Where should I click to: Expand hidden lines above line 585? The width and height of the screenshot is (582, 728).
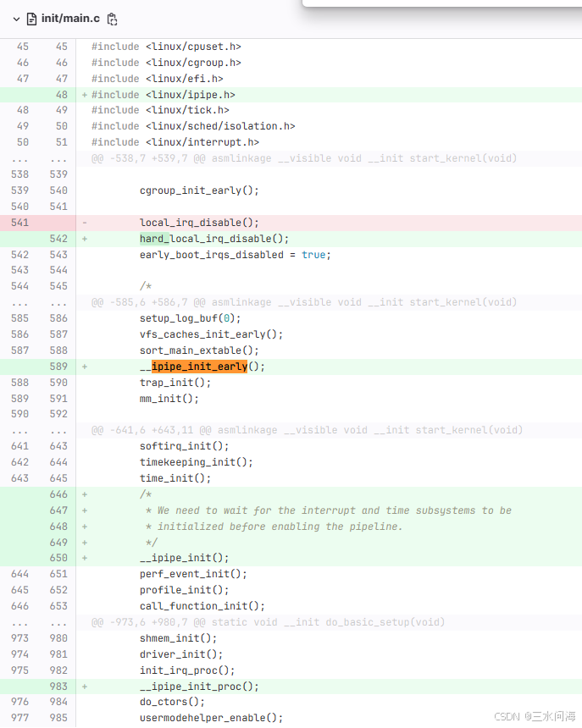[37, 303]
